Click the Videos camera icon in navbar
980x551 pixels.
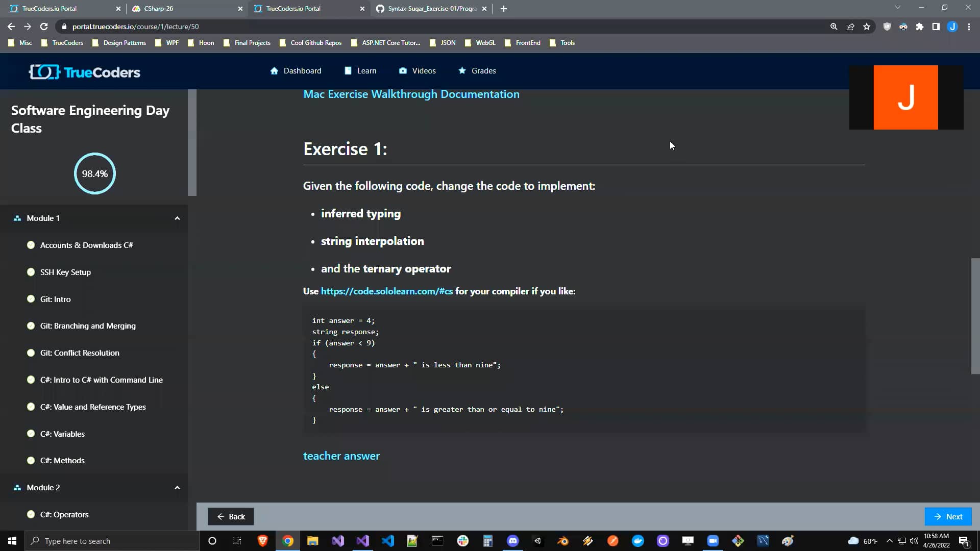click(403, 70)
